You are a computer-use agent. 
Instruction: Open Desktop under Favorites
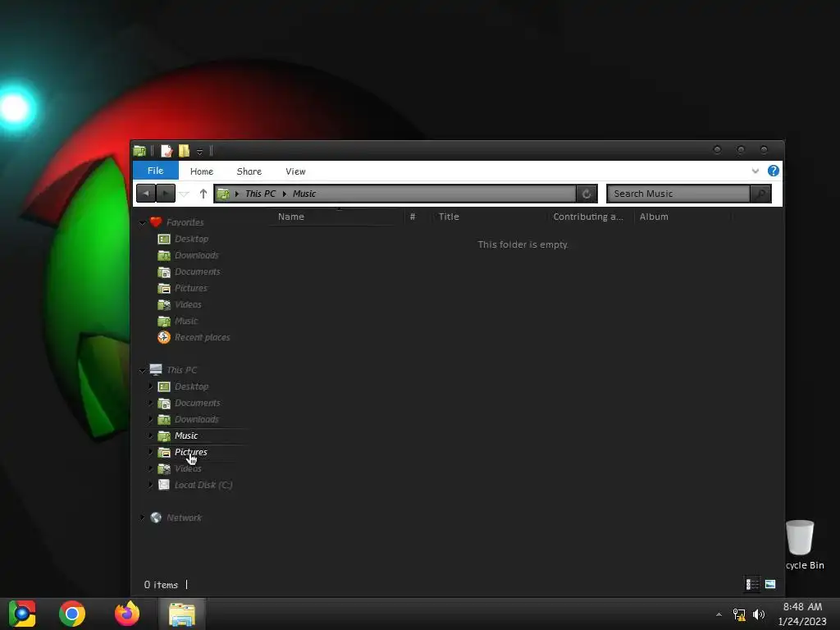click(191, 239)
